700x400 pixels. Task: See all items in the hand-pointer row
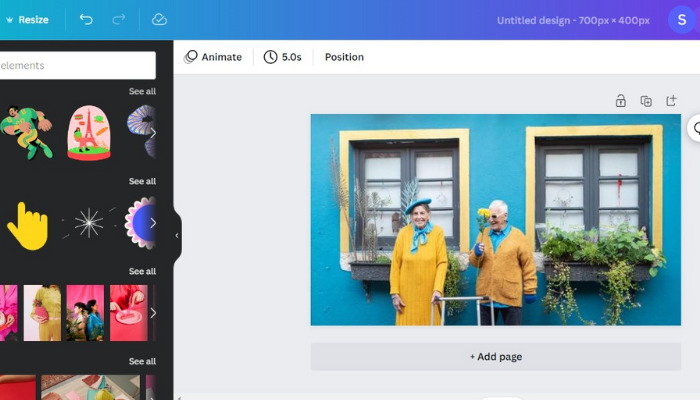click(142, 181)
